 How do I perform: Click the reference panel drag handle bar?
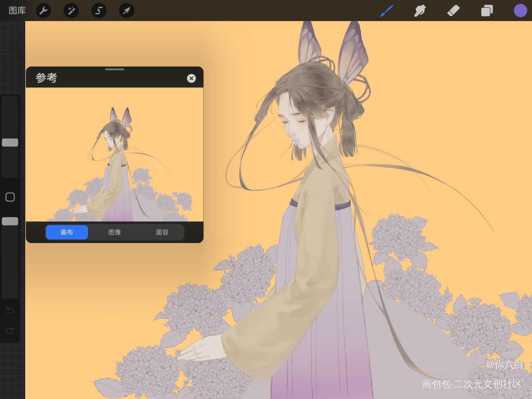click(x=115, y=69)
